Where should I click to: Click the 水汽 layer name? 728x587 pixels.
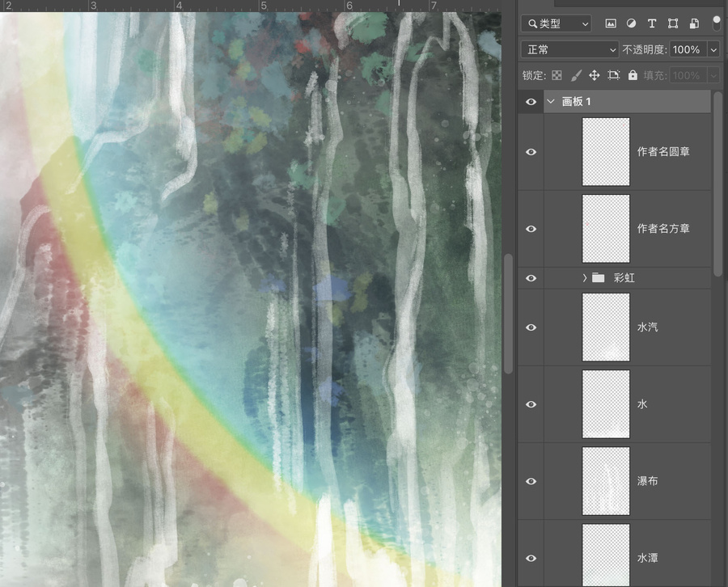coord(647,327)
